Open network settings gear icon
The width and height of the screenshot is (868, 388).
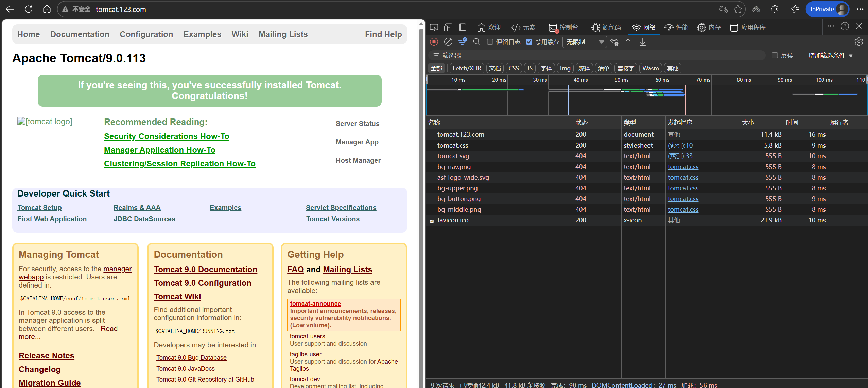pyautogui.click(x=858, y=42)
